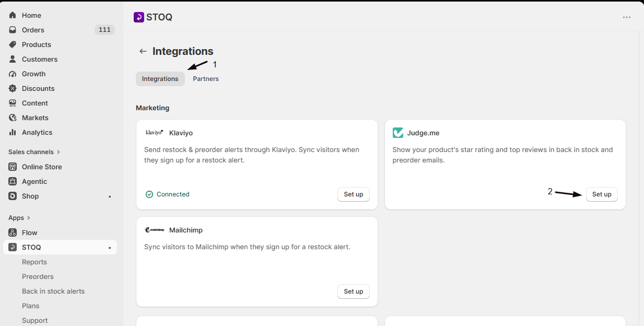Open Orders in the sidebar
Image resolution: width=644 pixels, height=326 pixels.
coord(33,30)
